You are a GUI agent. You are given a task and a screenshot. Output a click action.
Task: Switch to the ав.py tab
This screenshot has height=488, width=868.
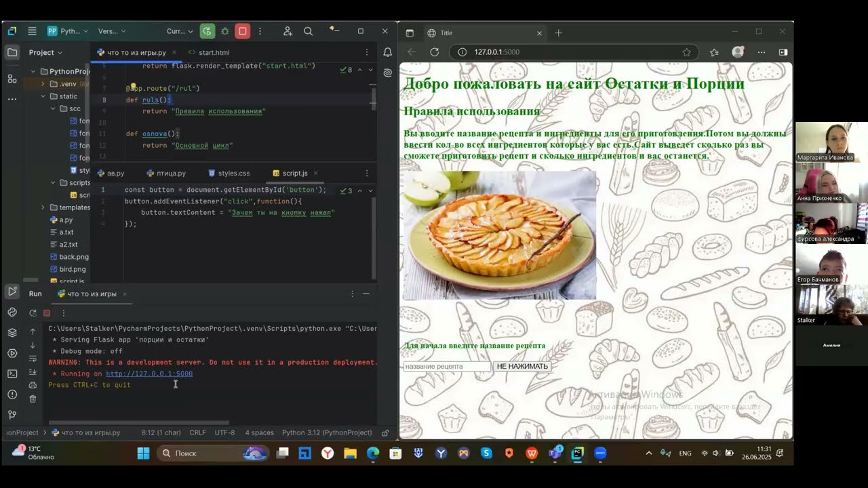(x=111, y=173)
